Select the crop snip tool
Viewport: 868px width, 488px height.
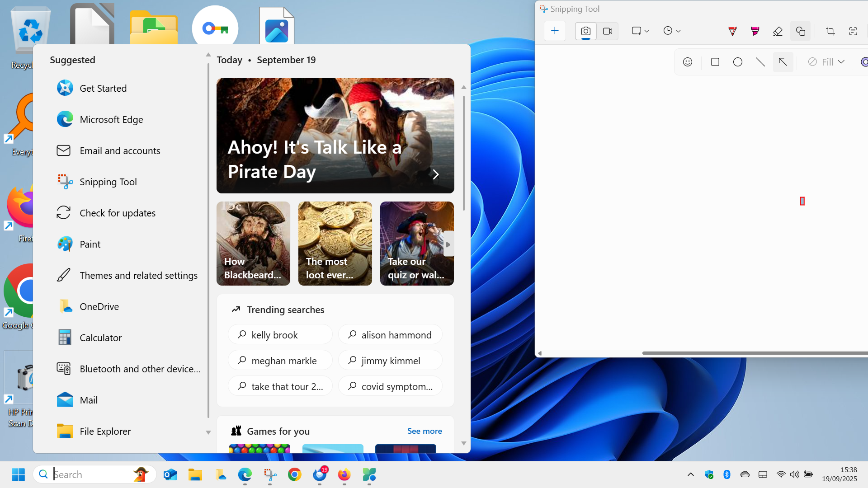coord(830,31)
